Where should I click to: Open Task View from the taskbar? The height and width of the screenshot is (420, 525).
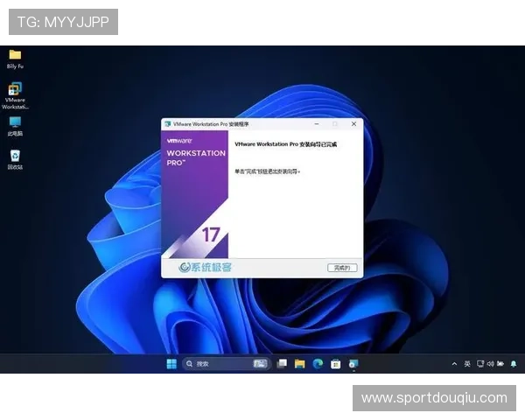click(x=282, y=363)
